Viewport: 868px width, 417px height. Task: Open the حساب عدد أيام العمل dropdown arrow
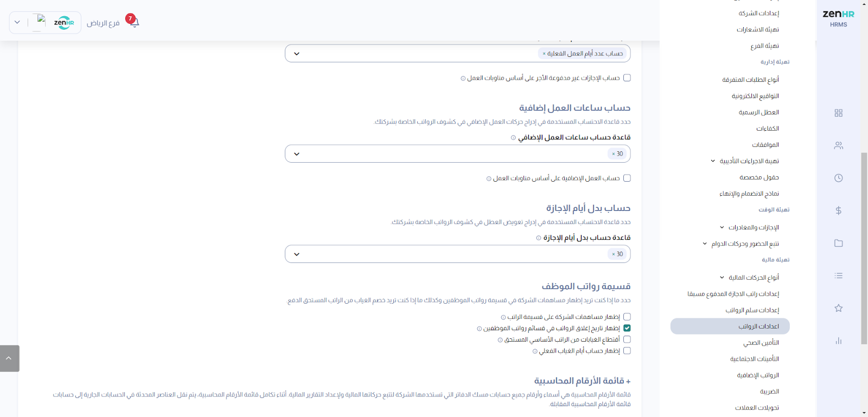click(296, 54)
